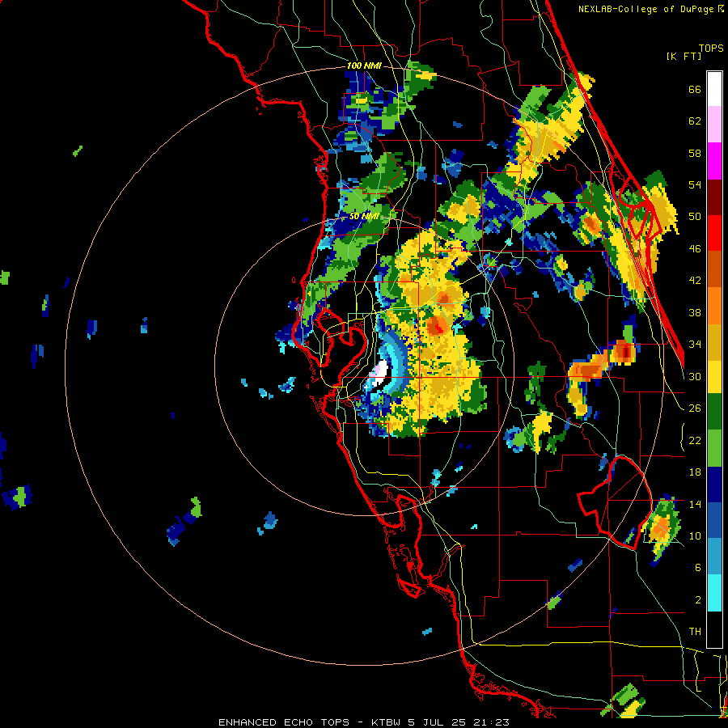Select the 46 value on legend

695,249
